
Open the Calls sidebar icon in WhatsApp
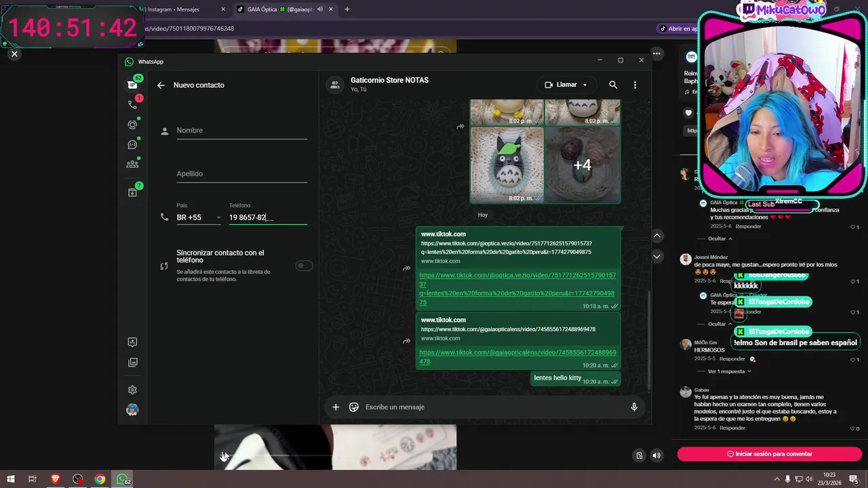(132, 104)
